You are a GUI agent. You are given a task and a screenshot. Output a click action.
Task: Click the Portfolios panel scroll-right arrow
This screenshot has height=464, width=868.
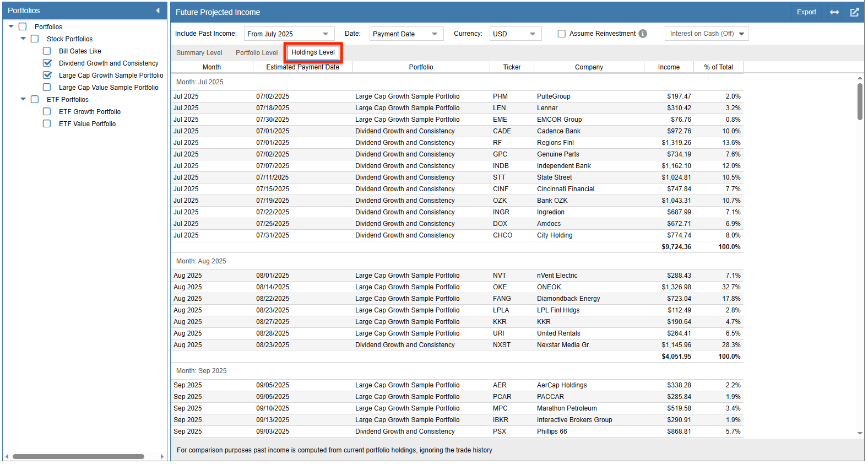(x=162, y=456)
